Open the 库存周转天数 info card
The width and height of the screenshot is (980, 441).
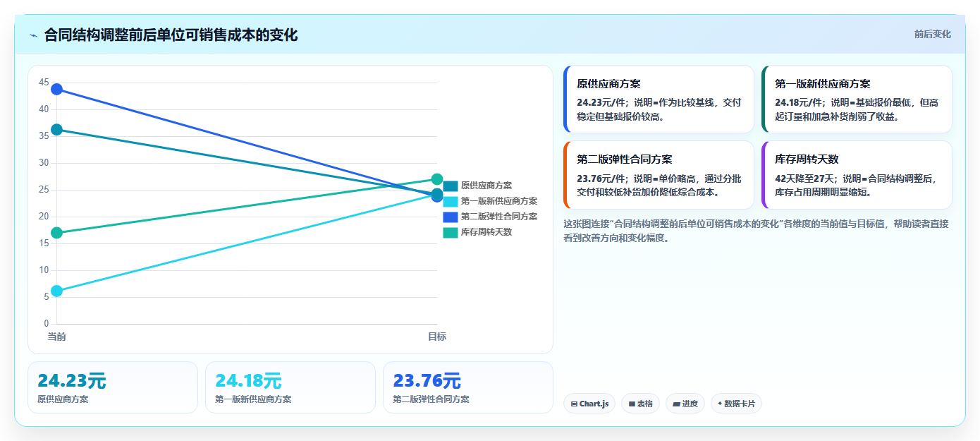[x=857, y=175]
